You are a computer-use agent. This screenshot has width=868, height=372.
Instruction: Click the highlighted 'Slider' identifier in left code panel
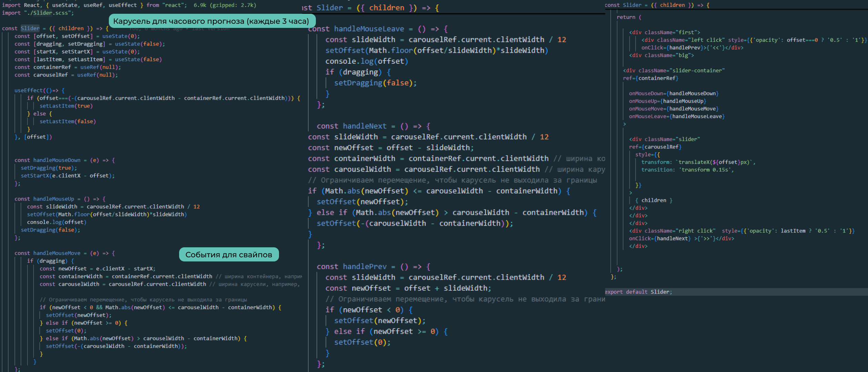click(30, 29)
